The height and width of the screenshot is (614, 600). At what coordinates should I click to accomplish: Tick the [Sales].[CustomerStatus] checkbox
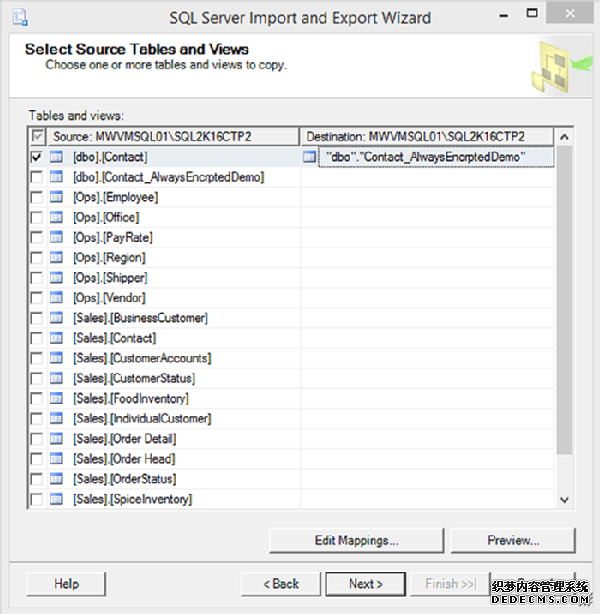pyautogui.click(x=36, y=378)
